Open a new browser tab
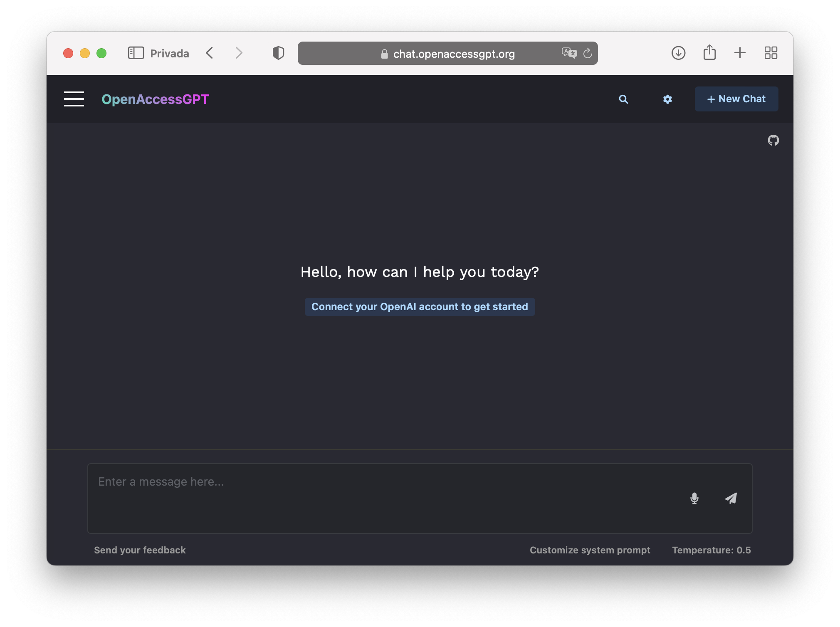Image resolution: width=840 pixels, height=627 pixels. click(x=740, y=53)
